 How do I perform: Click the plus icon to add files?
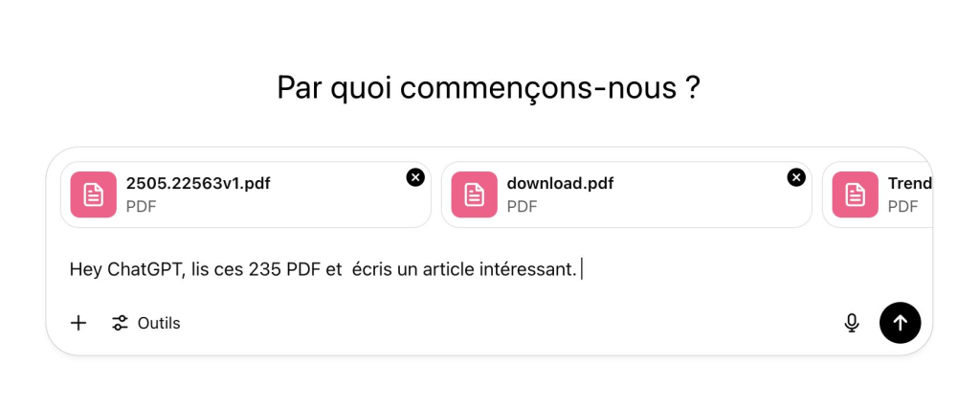point(78,323)
